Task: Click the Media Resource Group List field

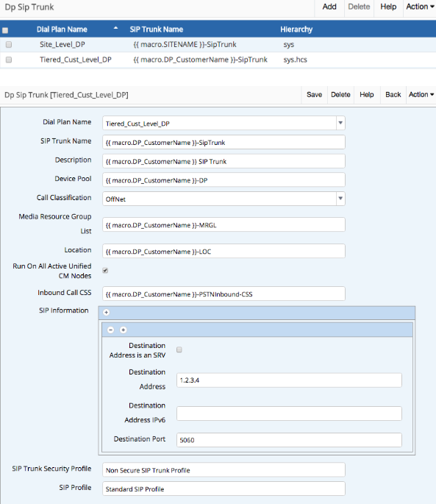Action: click(x=224, y=224)
